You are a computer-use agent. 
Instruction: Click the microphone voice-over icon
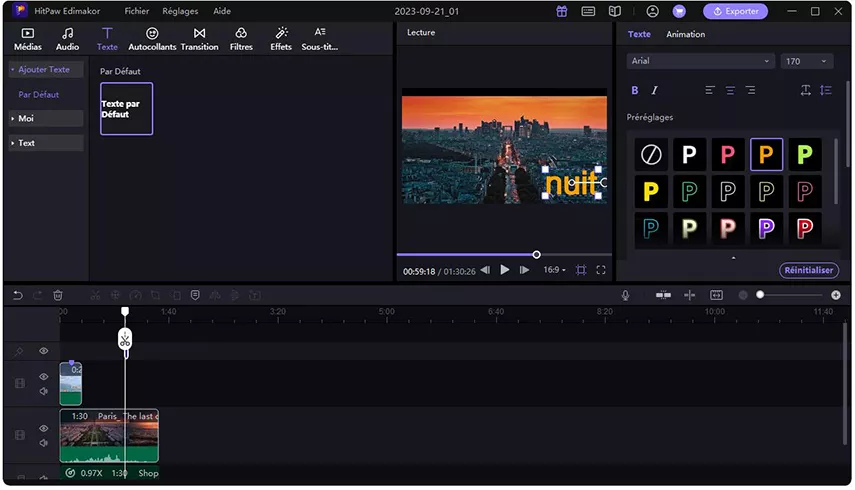pyautogui.click(x=626, y=295)
